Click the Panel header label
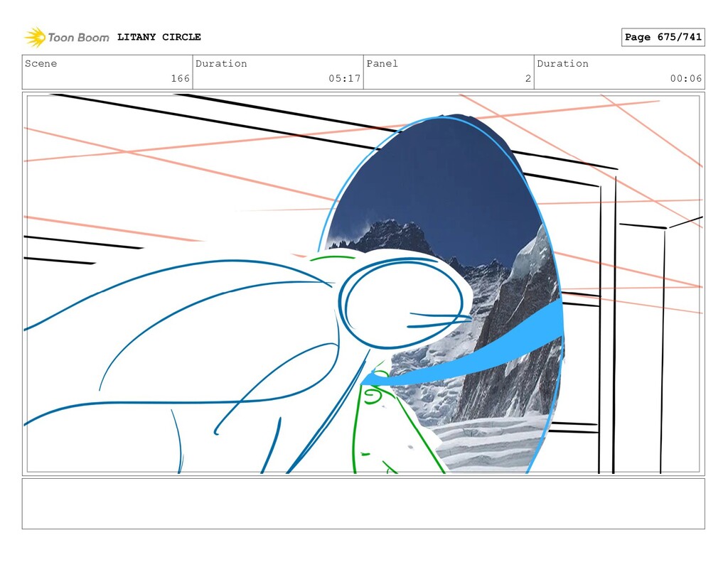728x562 pixels. (x=382, y=63)
